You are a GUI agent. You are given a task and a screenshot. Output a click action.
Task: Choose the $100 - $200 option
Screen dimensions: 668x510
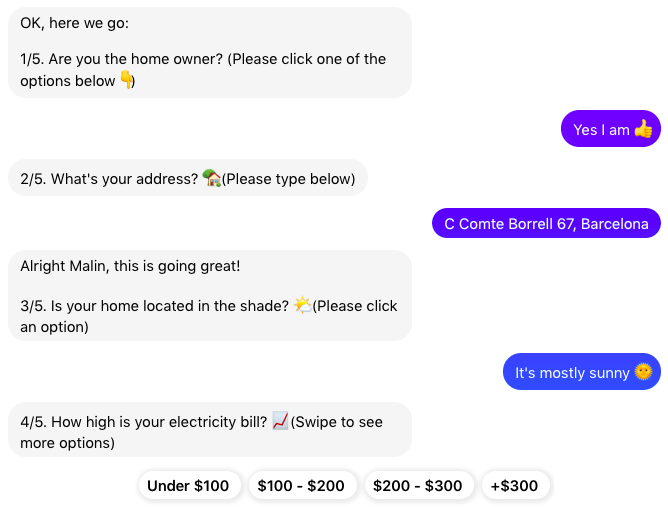[302, 485]
